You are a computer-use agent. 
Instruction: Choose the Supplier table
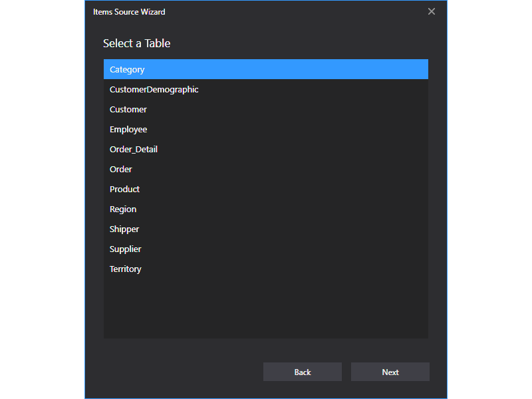pyautogui.click(x=126, y=249)
